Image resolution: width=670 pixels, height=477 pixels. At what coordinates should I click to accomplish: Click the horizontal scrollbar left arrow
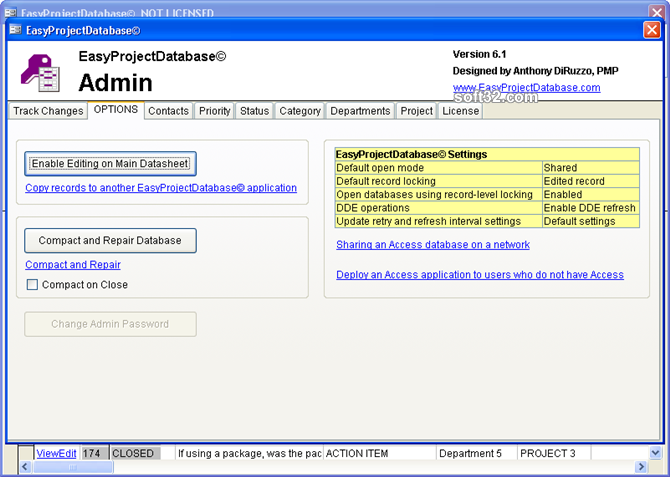pos(25,467)
